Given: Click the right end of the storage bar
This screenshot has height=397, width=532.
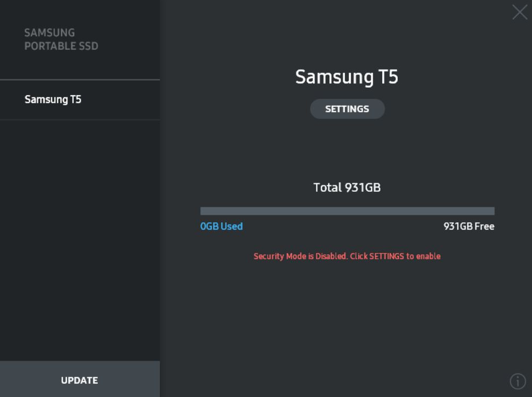Looking at the screenshot, I should (491, 211).
